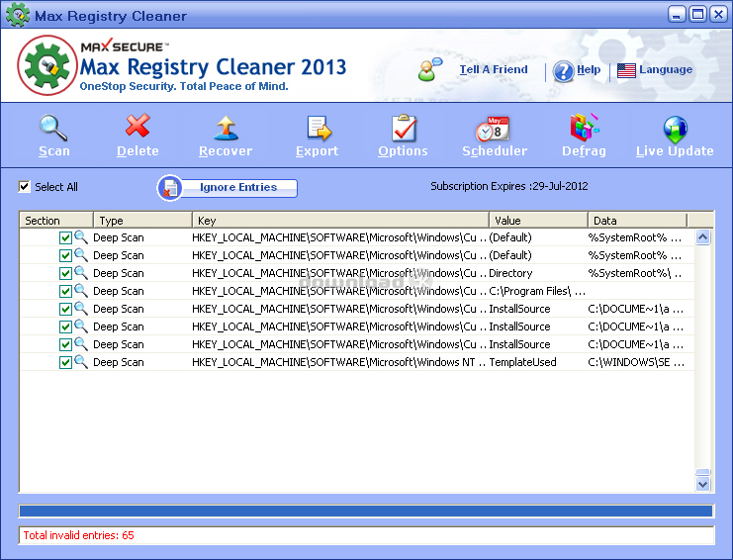The height and width of the screenshot is (560, 733).
Task: Uncheck the first Deep Scan entry
Action: (x=65, y=237)
